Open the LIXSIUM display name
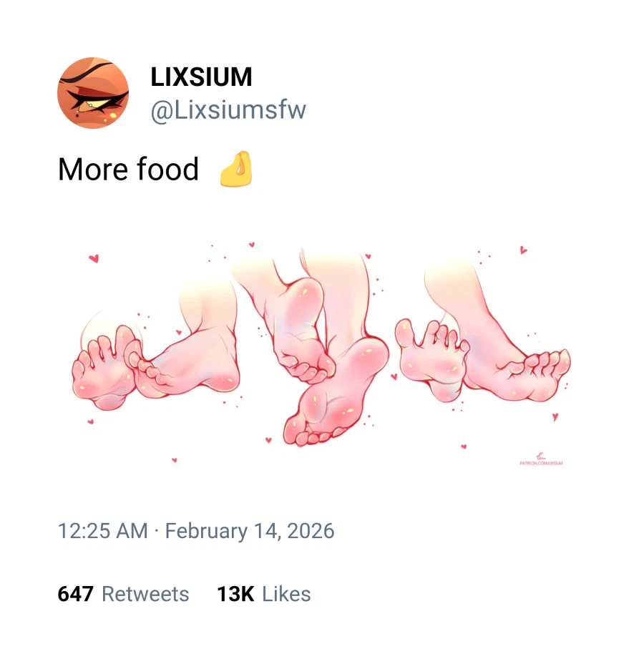Viewport: 644px width, 664px height. (201, 77)
